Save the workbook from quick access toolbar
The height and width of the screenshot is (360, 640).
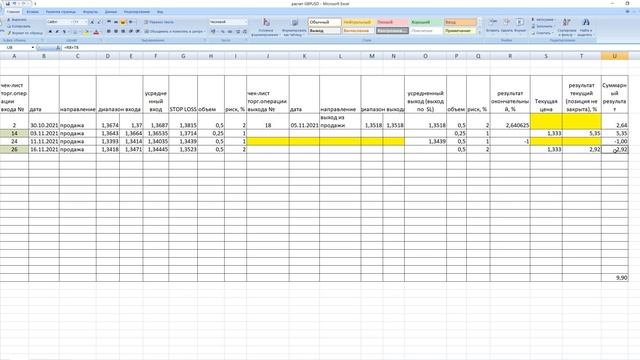(7, 3)
